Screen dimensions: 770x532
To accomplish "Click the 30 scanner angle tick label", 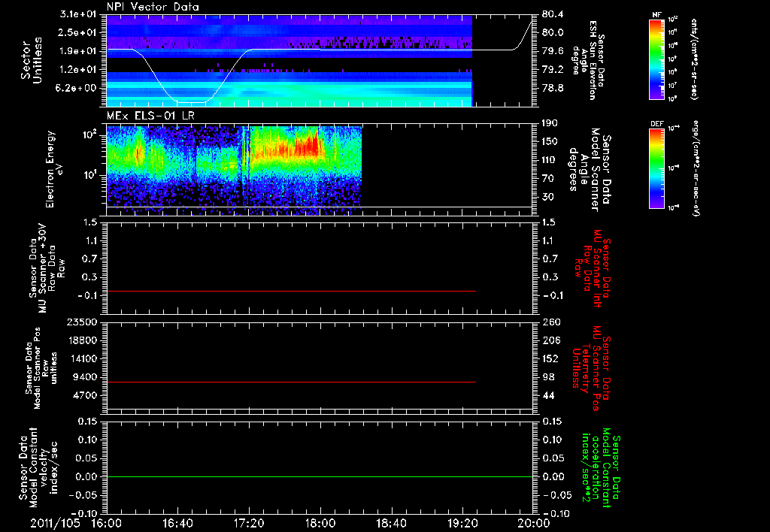I will 547,198.
